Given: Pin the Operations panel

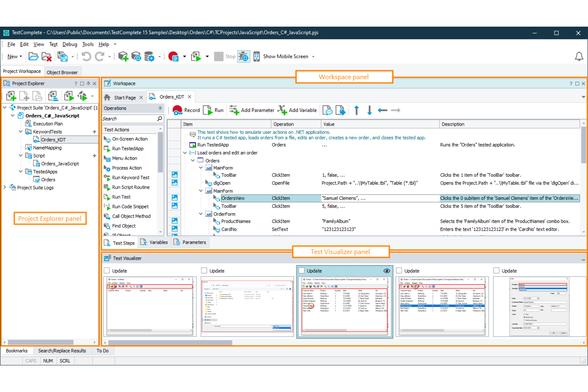Looking at the screenshot, I should coord(160,108).
